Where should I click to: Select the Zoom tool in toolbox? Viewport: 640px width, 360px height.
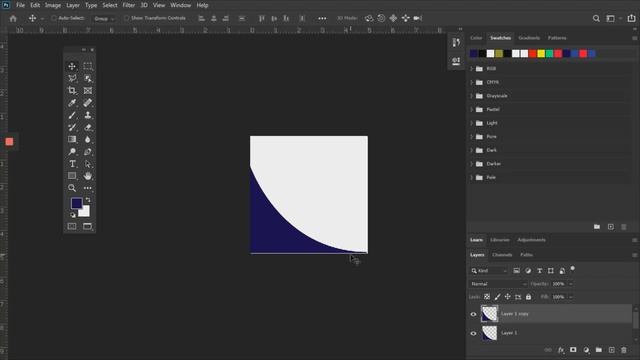[72, 188]
